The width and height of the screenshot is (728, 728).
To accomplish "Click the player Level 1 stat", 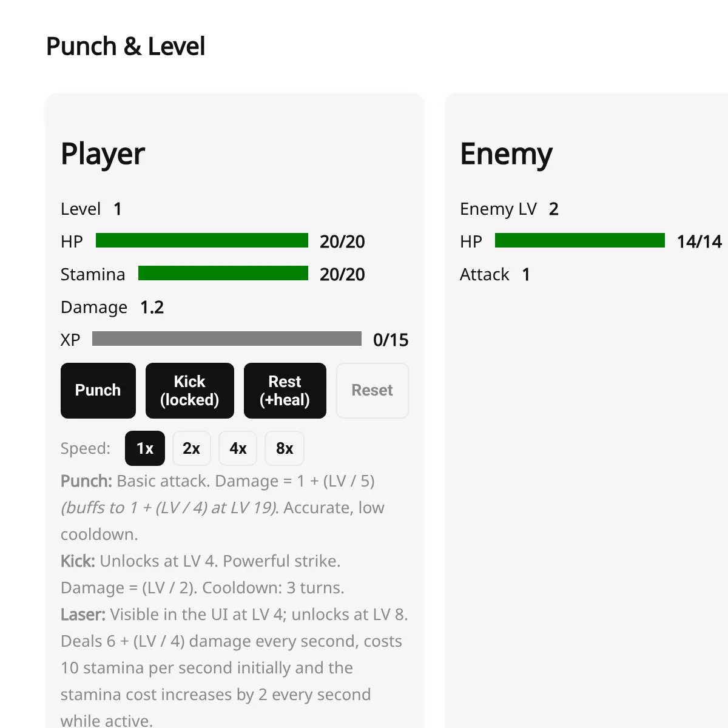I will pos(92,209).
